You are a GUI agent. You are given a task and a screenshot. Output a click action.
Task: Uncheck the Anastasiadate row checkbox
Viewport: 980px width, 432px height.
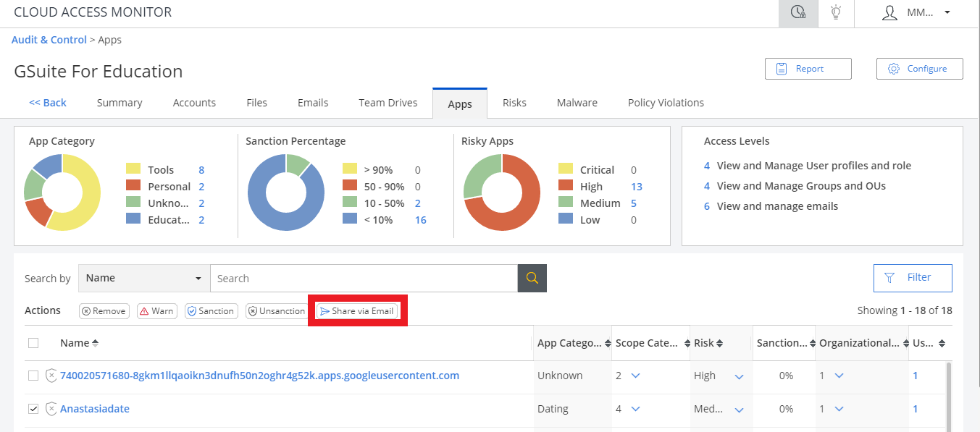(33, 409)
